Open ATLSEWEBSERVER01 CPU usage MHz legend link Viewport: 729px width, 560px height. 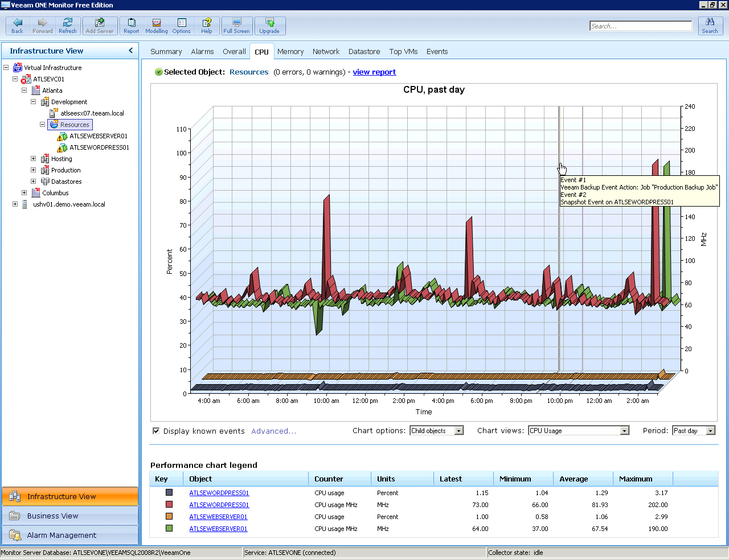click(218, 529)
